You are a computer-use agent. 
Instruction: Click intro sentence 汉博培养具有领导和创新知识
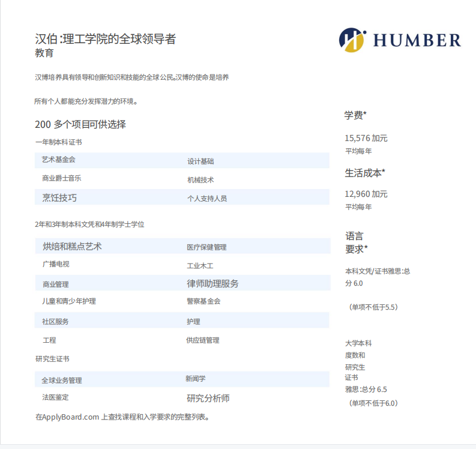tap(131, 77)
